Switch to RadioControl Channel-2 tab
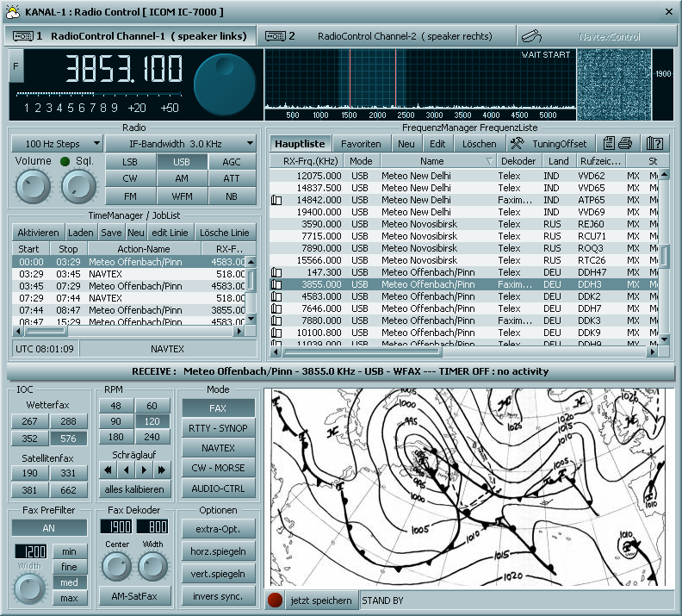The height and width of the screenshot is (616, 682). (x=387, y=36)
